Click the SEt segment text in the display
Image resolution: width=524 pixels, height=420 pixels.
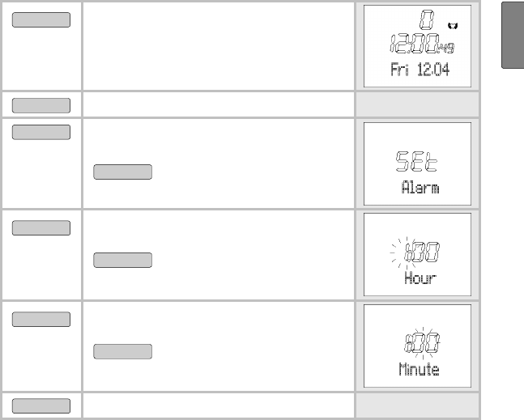coord(417,161)
